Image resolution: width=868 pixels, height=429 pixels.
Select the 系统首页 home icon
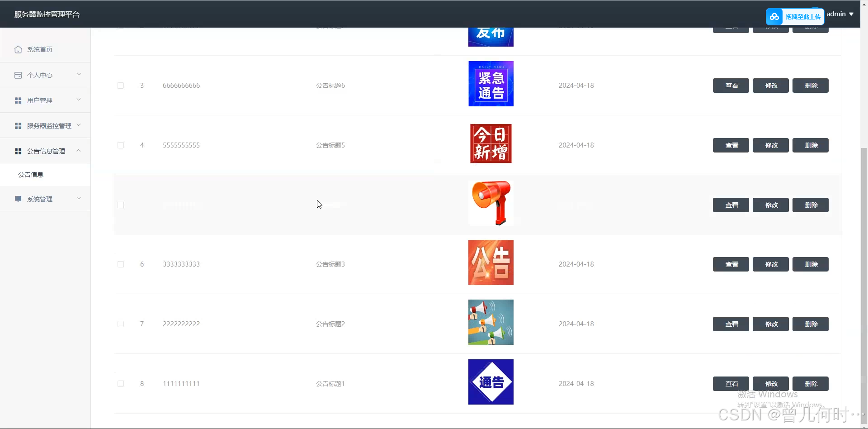pyautogui.click(x=18, y=49)
